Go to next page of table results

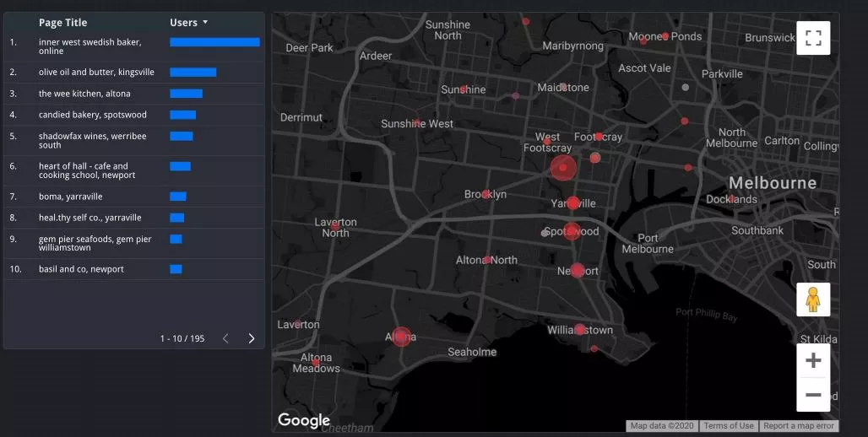pos(252,338)
